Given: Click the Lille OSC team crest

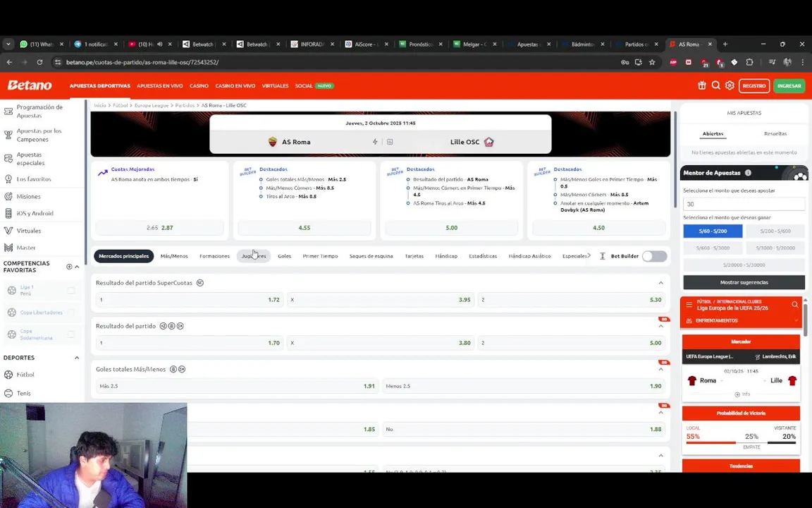Looking at the screenshot, I should pyautogui.click(x=488, y=142).
